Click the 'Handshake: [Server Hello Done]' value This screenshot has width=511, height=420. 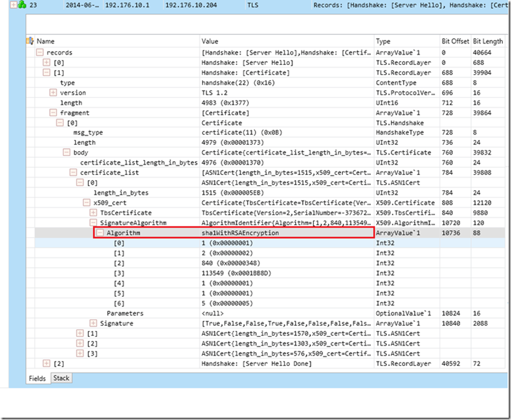[x=256, y=363]
